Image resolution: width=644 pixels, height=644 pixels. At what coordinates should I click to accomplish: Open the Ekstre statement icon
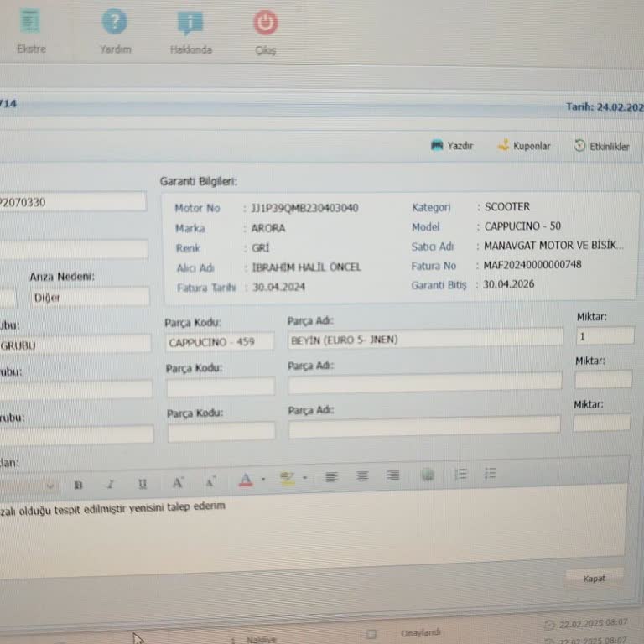(x=31, y=22)
